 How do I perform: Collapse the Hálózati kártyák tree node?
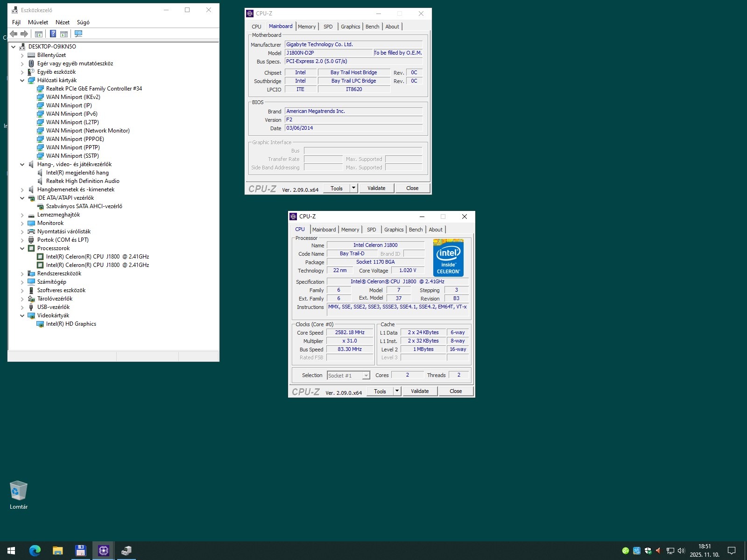pos(22,80)
